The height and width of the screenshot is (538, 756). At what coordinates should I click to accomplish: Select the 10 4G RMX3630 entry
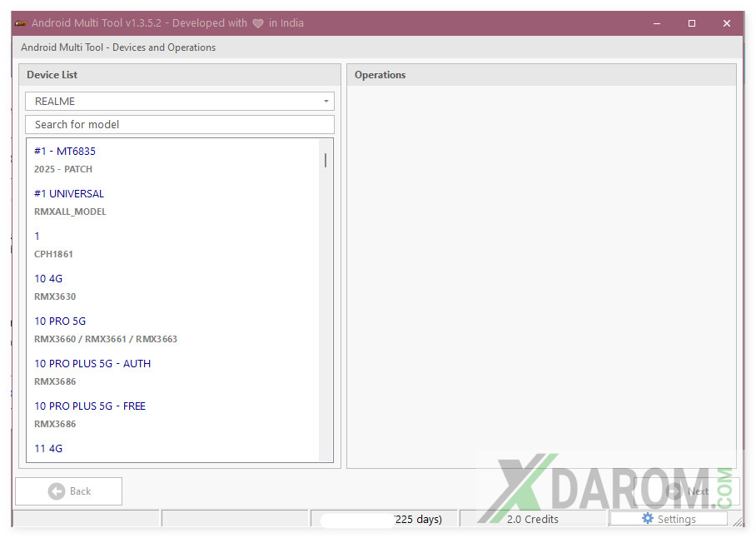pos(55,287)
